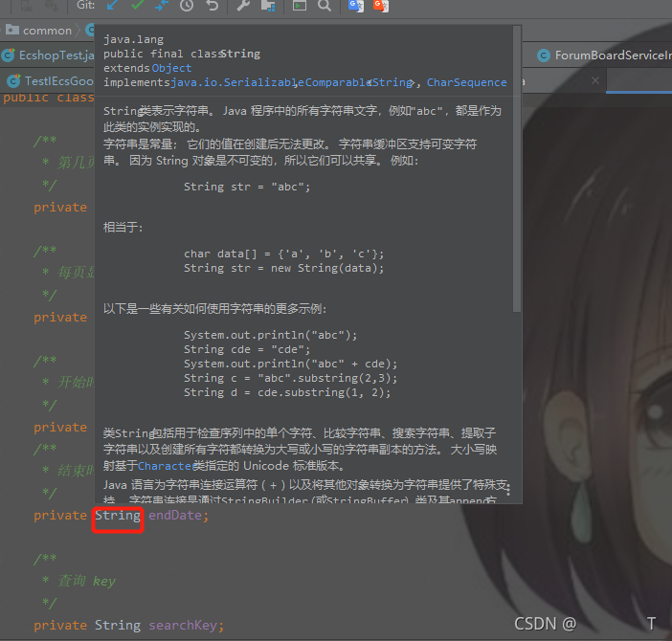
Task: Click the Run Anything icon in toolbar
Action: coord(299,5)
